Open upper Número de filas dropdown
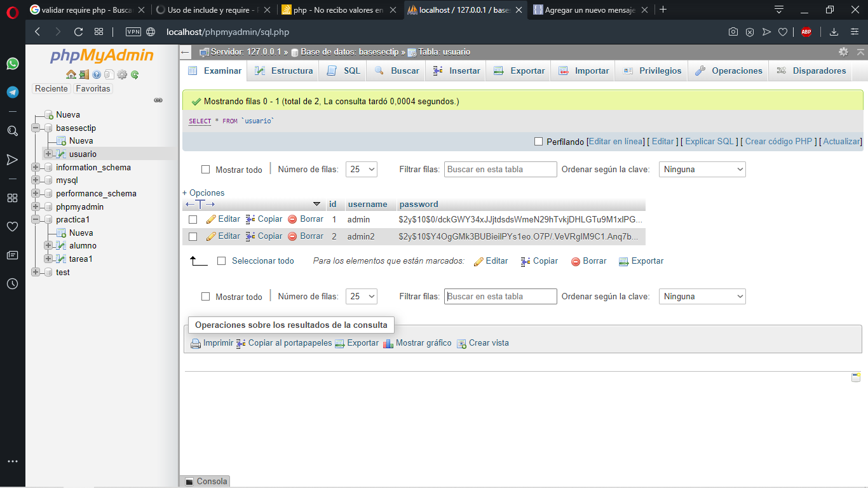868x488 pixels. pyautogui.click(x=362, y=170)
